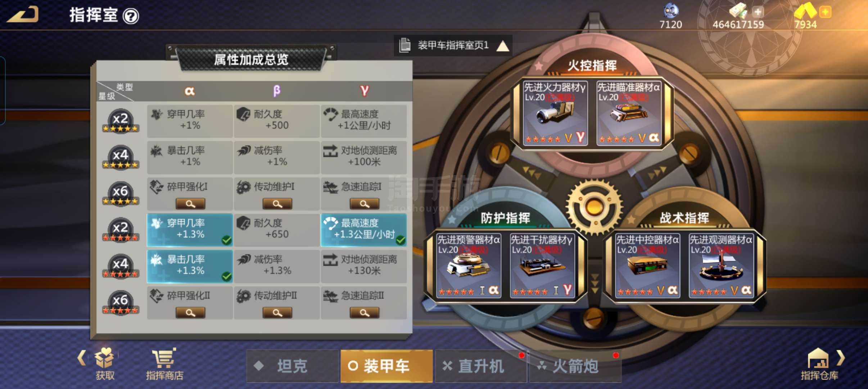Toggle the checked 穿甲几率 +1.3% bonus
This screenshot has width=868, height=389.
[x=190, y=230]
